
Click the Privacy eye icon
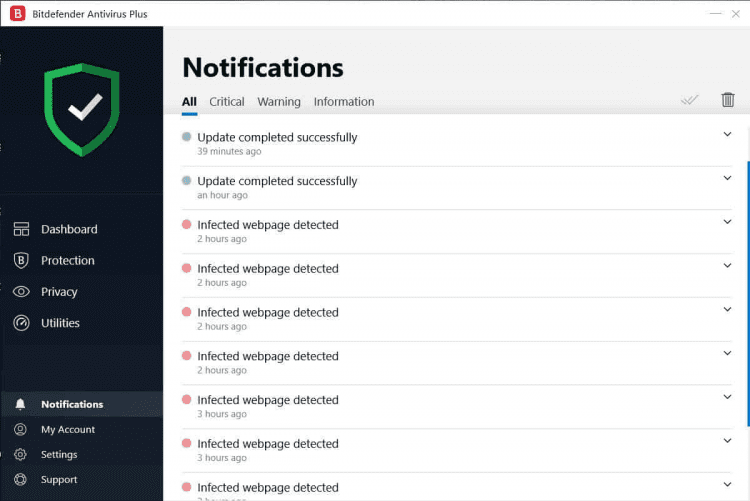(21, 292)
